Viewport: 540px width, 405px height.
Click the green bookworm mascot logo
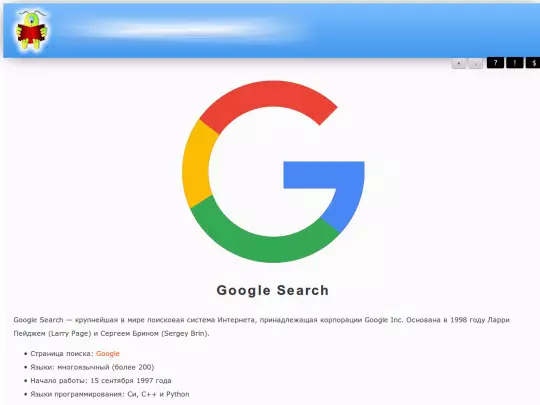click(32, 31)
